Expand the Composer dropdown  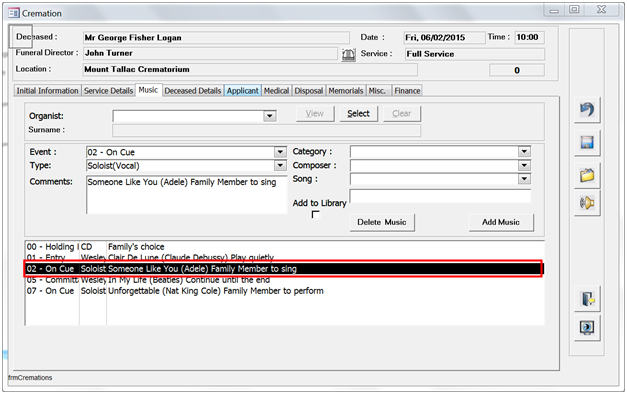coord(524,165)
